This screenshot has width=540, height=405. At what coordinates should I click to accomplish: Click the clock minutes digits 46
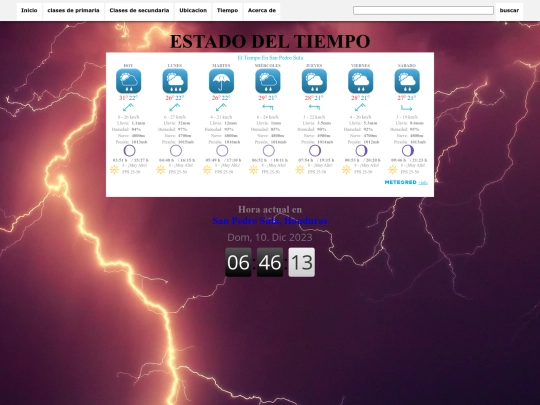coord(270,262)
